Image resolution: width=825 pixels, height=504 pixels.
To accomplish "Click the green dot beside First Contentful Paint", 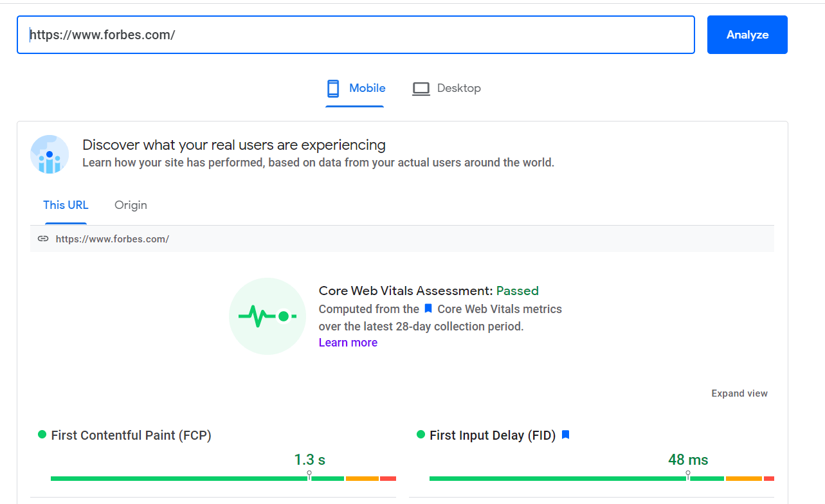I will (x=42, y=435).
